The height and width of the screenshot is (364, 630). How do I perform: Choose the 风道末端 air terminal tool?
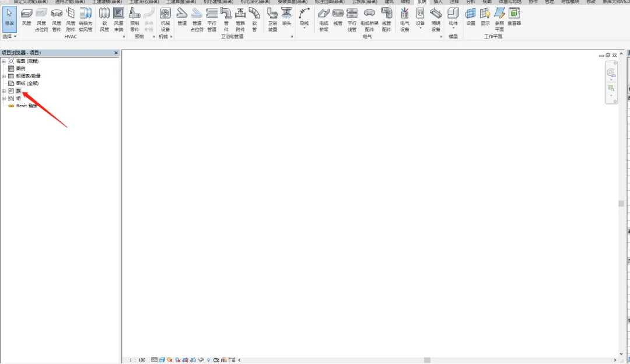[x=118, y=20]
